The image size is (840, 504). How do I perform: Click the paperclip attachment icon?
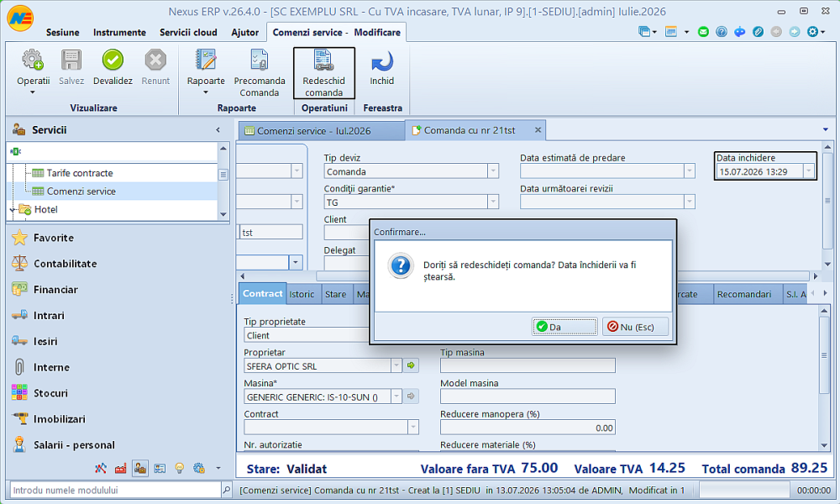pyautogui.click(x=758, y=32)
